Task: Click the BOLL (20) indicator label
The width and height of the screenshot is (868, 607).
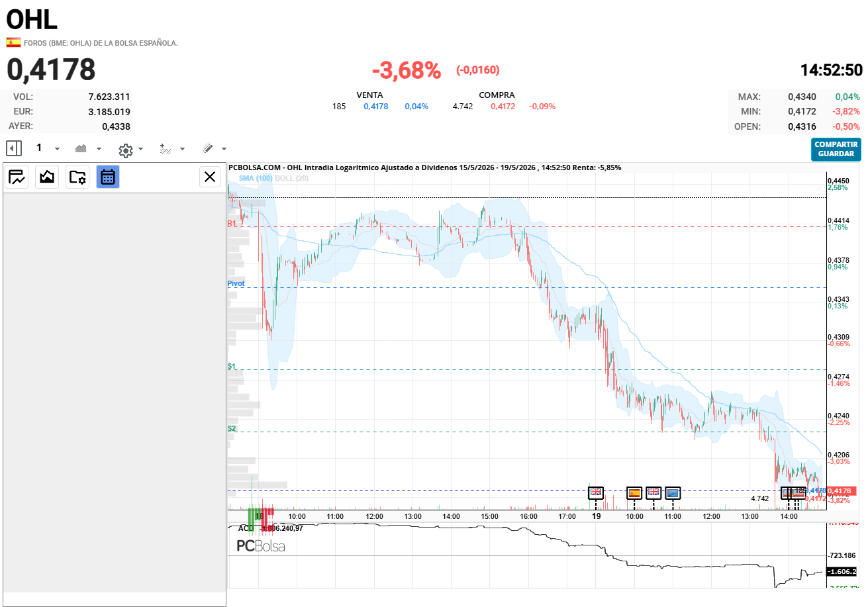Action: tap(291, 178)
